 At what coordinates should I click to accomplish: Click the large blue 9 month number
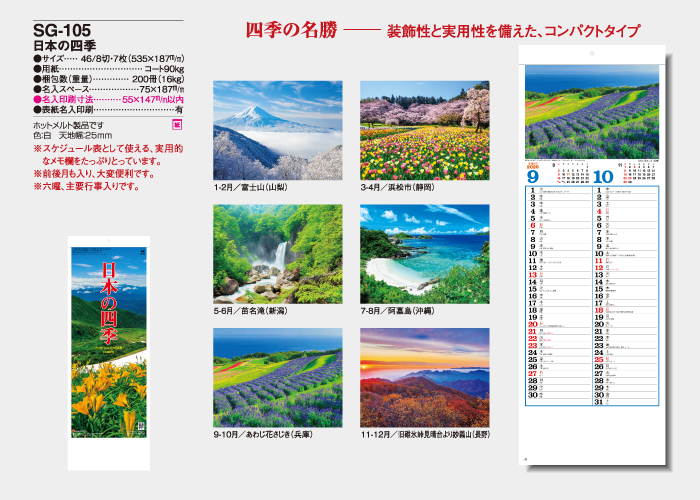pos(535,176)
